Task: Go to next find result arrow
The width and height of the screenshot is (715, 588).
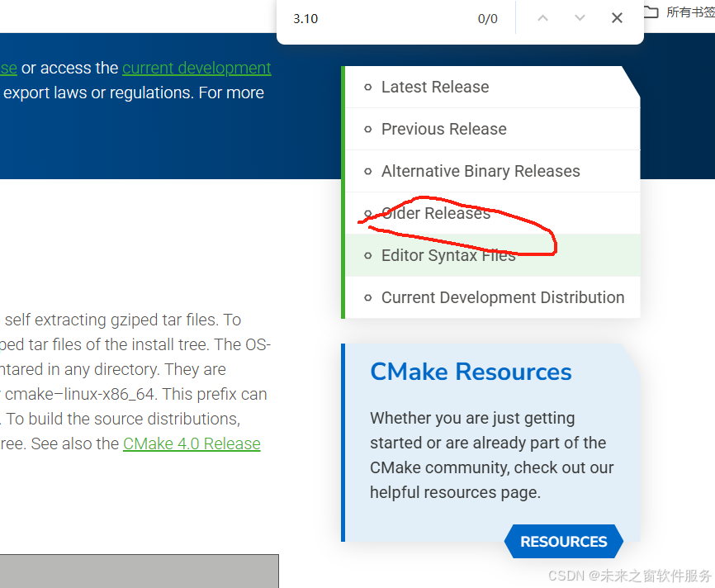Action: [580, 18]
